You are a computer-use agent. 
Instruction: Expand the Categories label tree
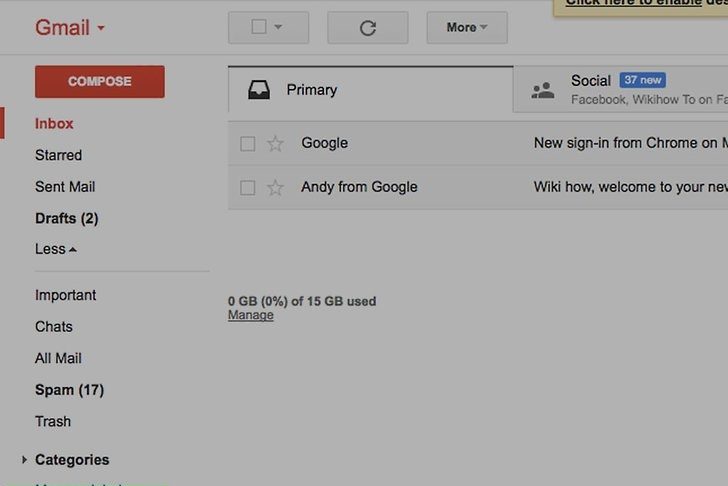pos(24,460)
